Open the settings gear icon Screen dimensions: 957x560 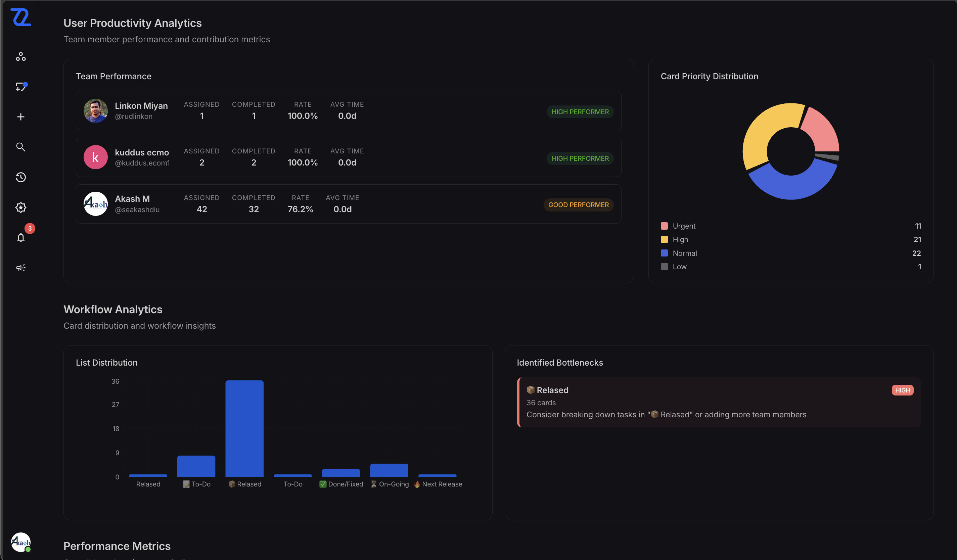[21, 207]
